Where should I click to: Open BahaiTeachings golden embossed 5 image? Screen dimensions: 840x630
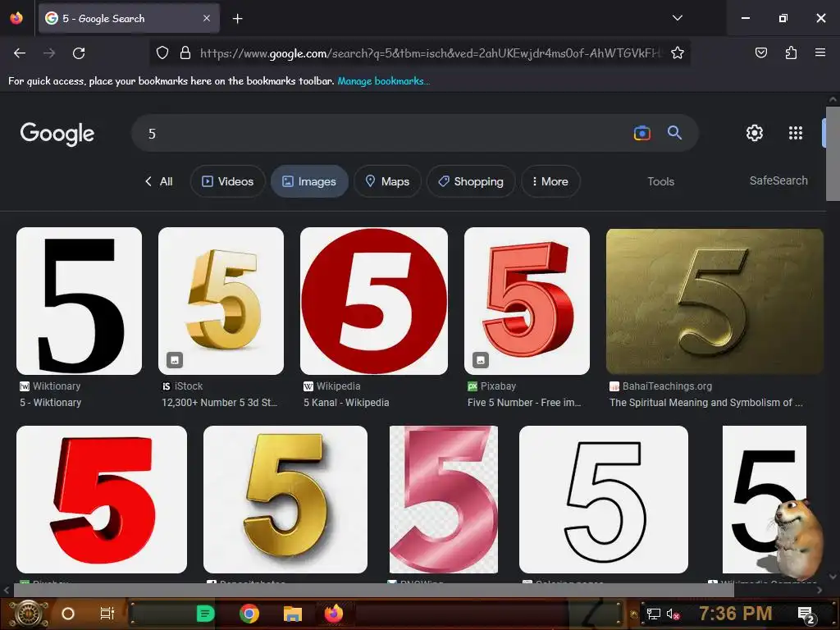point(714,301)
